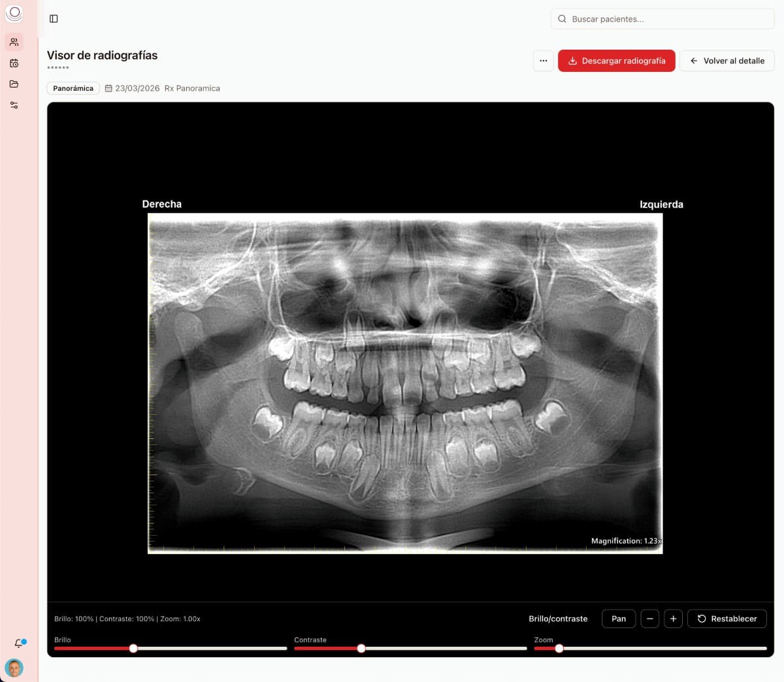Open the three-dots more options menu

click(543, 61)
